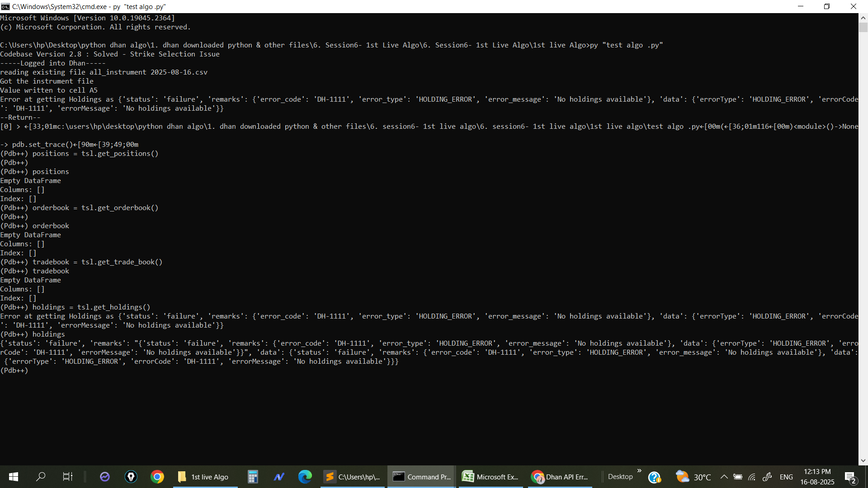Switch to 1st live Algo folder window
The image size is (868, 488).
(205, 477)
